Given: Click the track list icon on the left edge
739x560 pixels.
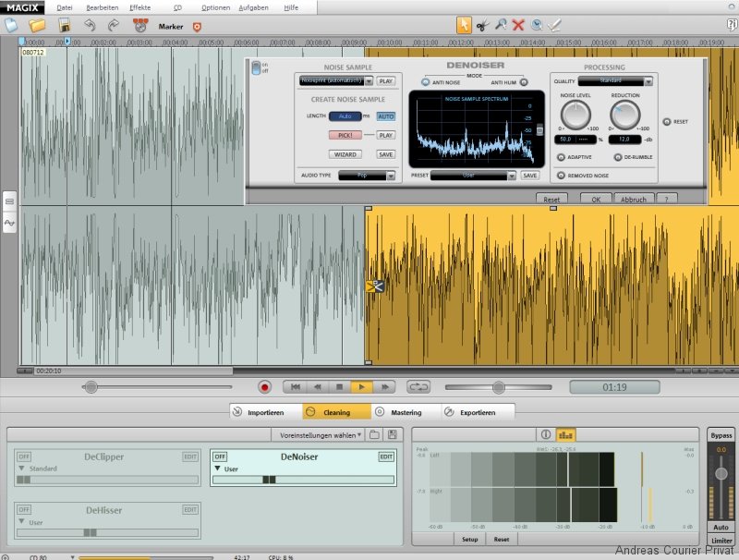Looking at the screenshot, I should [x=9, y=201].
